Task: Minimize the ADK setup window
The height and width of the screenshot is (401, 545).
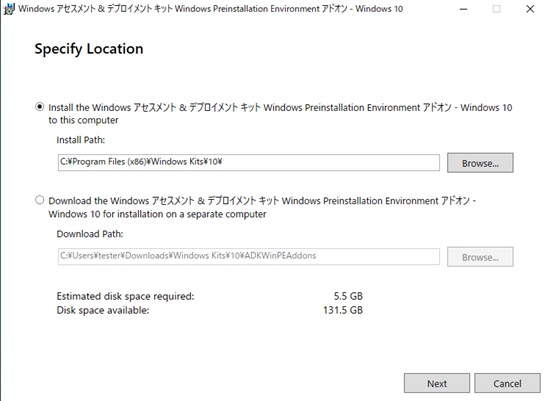Action: (x=463, y=9)
